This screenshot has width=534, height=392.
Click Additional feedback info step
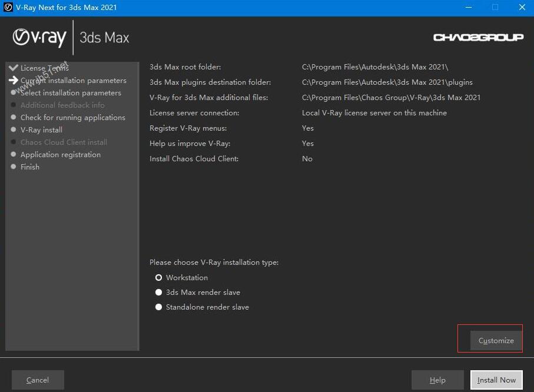click(62, 105)
